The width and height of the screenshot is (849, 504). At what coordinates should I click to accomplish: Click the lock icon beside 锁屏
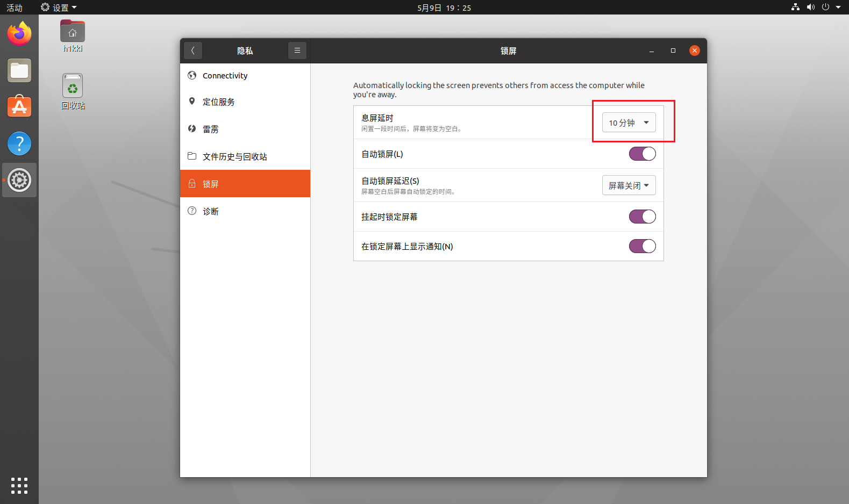click(192, 184)
